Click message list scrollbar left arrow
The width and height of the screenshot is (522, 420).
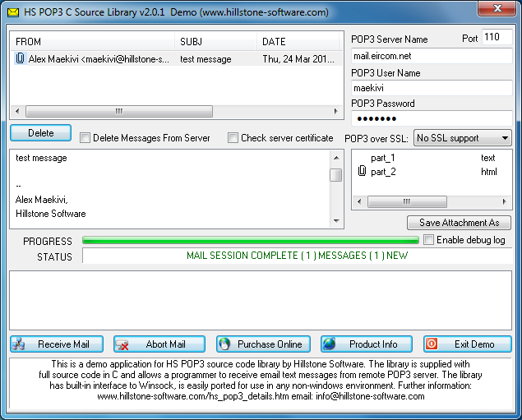(x=17, y=111)
